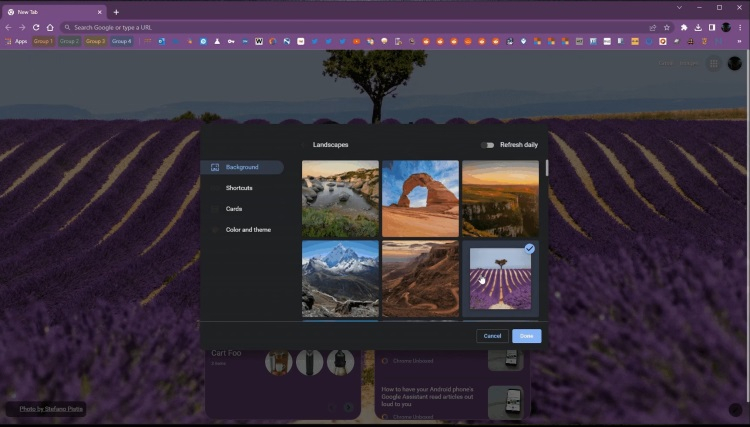Screen dimensions: 750x427
Task: Click the selected lavender field thumbnail
Action: [500, 278]
